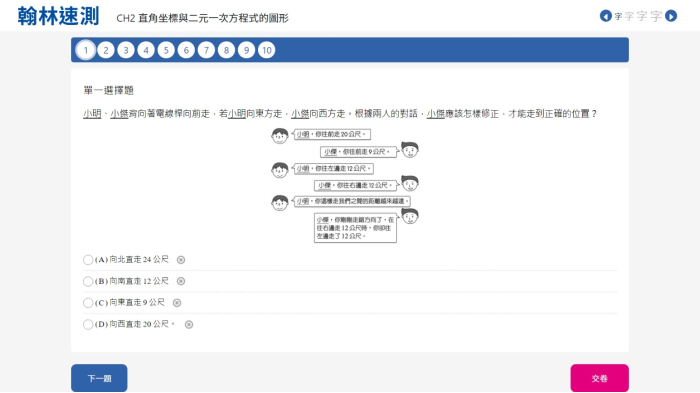Choose the largest 字 font size
Screen dimensions: 700x393
point(656,17)
